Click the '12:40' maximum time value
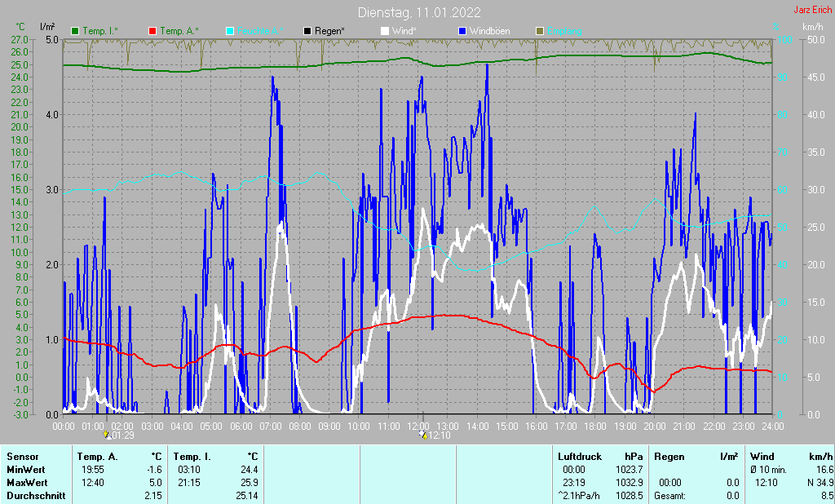 tap(93, 483)
